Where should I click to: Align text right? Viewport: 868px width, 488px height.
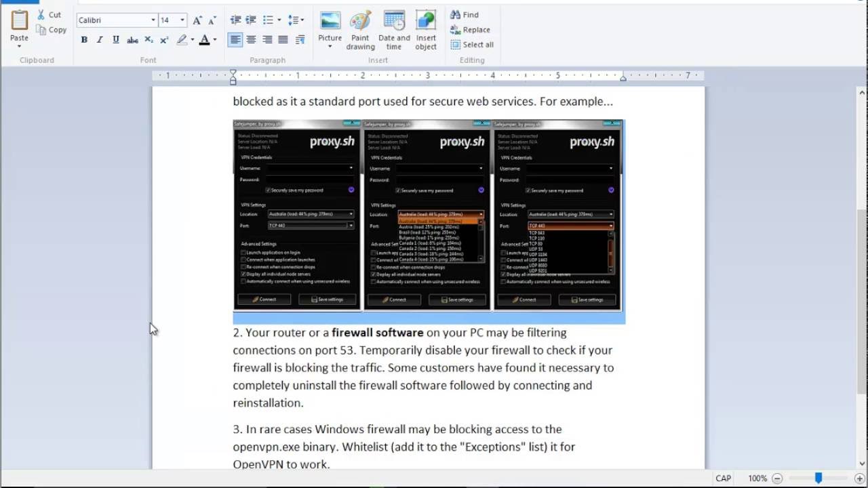(267, 40)
